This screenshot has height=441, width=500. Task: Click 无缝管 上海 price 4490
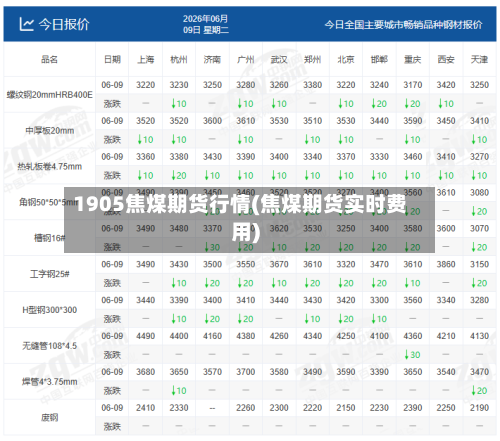click(146, 336)
